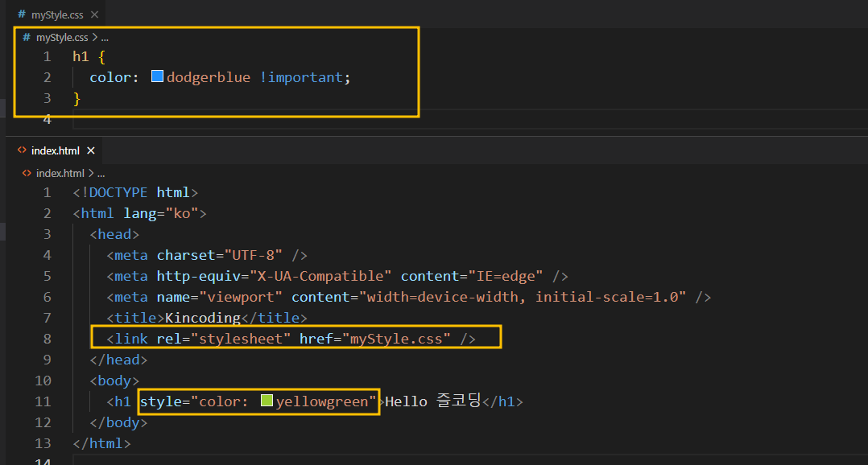Click the charset="UTF-8" attribute

[x=219, y=256]
